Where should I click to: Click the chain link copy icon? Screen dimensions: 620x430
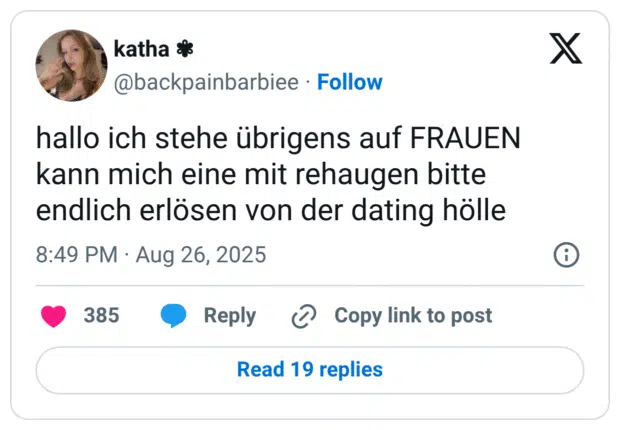click(x=303, y=316)
